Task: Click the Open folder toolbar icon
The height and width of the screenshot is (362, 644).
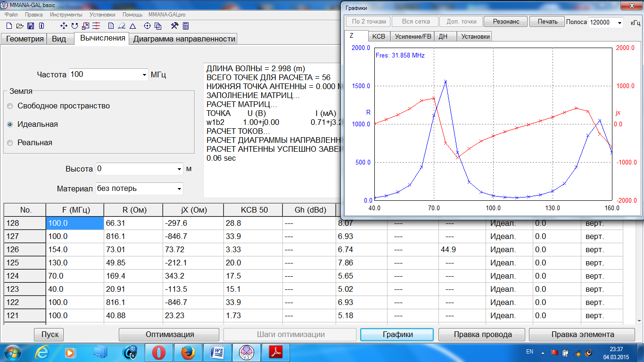Action: click(x=20, y=26)
